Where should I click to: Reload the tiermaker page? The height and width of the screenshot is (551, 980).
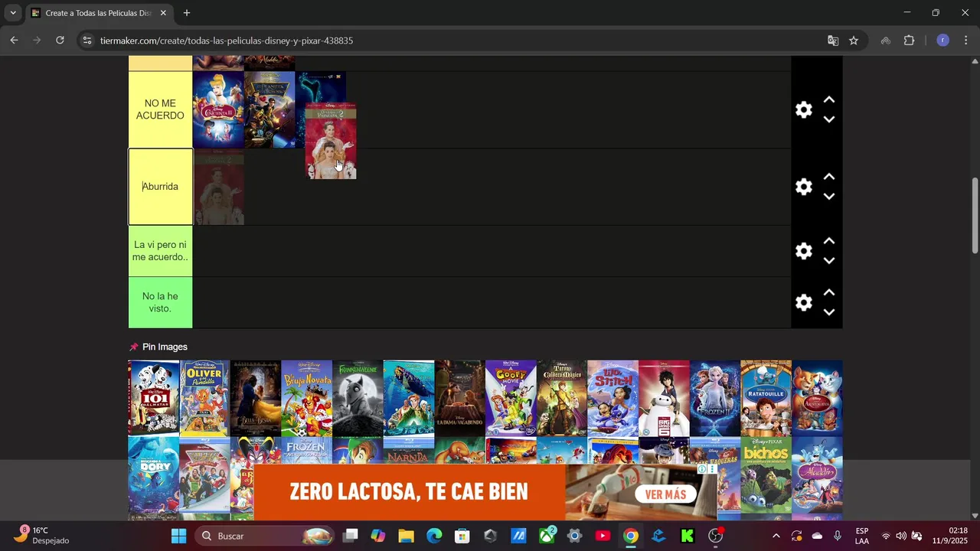[60, 41]
